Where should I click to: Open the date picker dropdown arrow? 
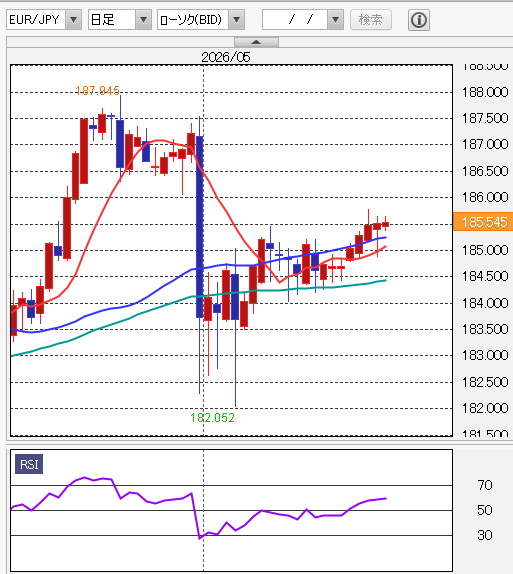tap(335, 20)
